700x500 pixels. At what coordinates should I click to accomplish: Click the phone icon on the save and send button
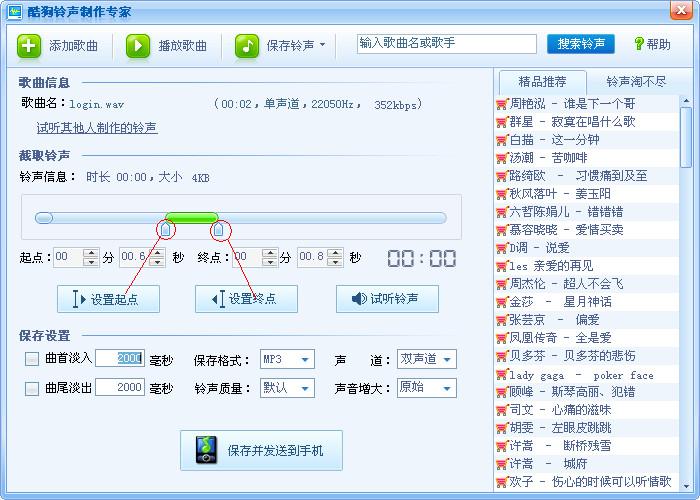(x=206, y=450)
